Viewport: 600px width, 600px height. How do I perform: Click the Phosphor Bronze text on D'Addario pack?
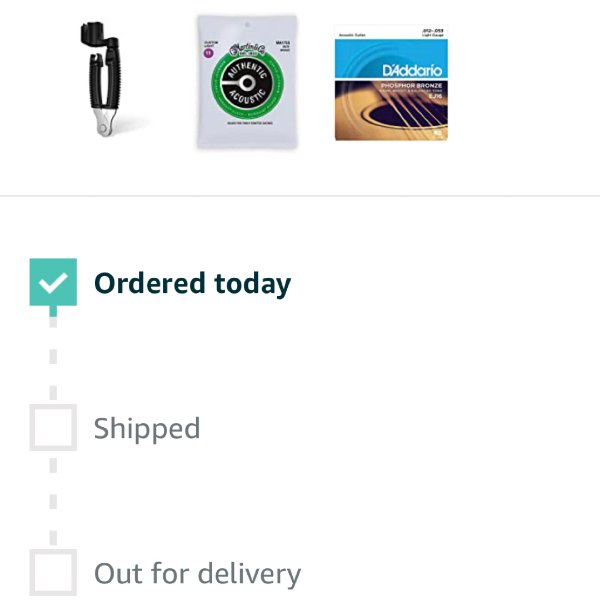[x=411, y=86]
